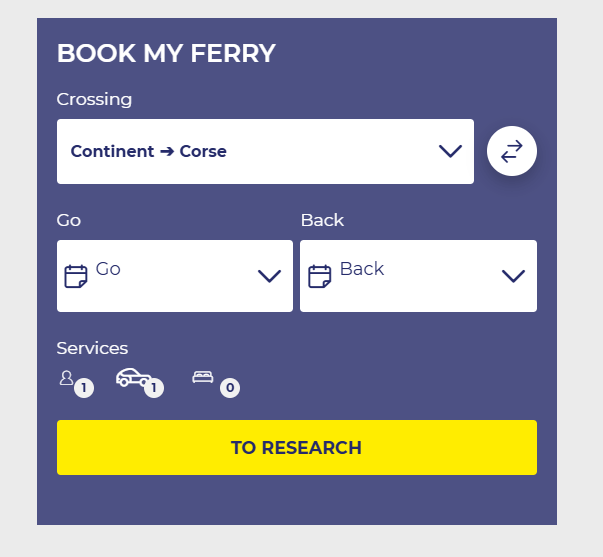Viewport: 603px width, 557px height.
Task: Swap the crossing direction with the arrows button
Action: coord(512,151)
